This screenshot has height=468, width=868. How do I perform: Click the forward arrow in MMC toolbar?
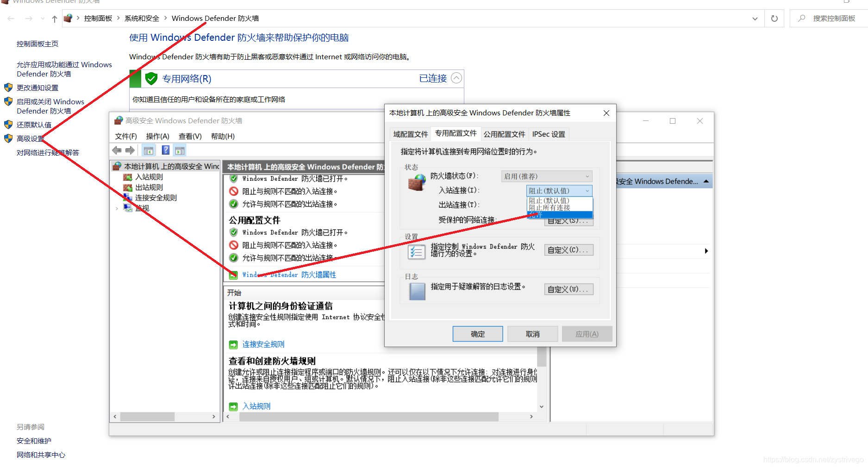pyautogui.click(x=130, y=150)
